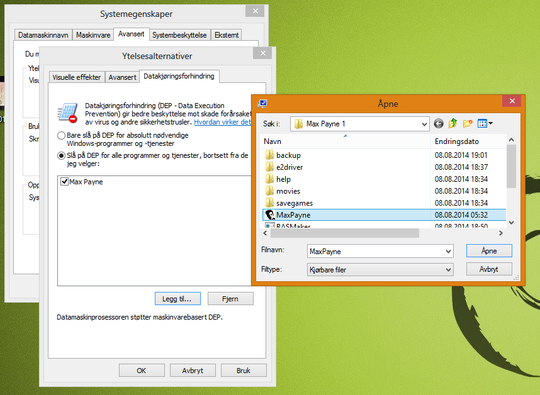Click the vertical scrollbar thumb in file list
This screenshot has height=395, width=540.
511,166
